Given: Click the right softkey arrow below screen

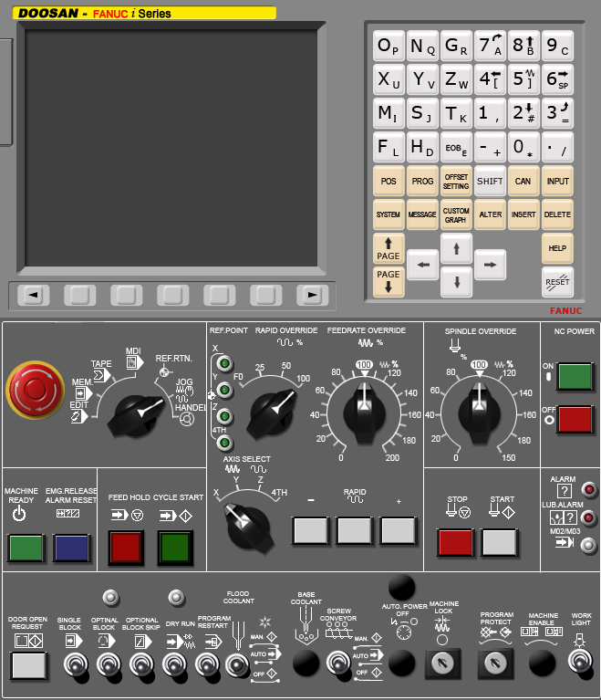Looking at the screenshot, I should pos(312,295).
